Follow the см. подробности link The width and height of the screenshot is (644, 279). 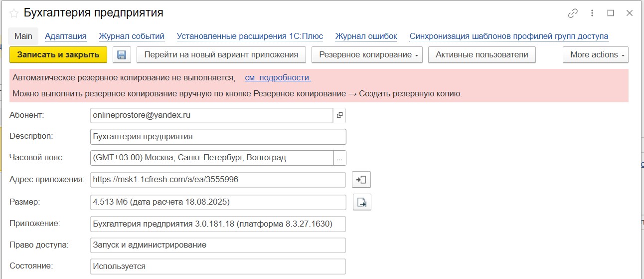pos(278,78)
